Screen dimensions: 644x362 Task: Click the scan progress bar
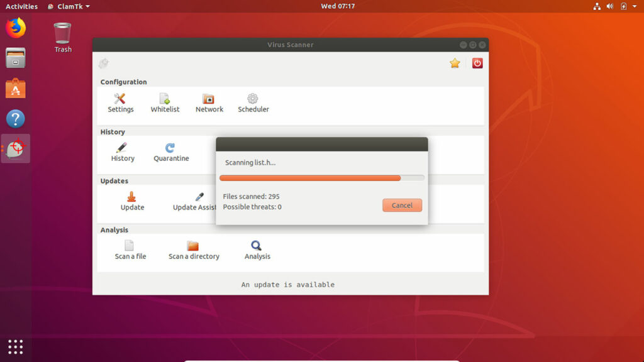tap(321, 178)
